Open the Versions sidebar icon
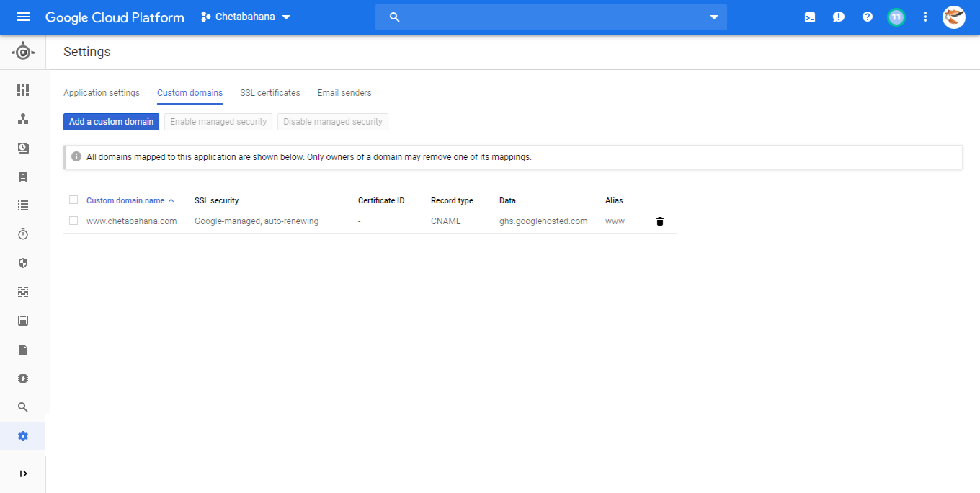The image size is (980, 493). point(23,148)
